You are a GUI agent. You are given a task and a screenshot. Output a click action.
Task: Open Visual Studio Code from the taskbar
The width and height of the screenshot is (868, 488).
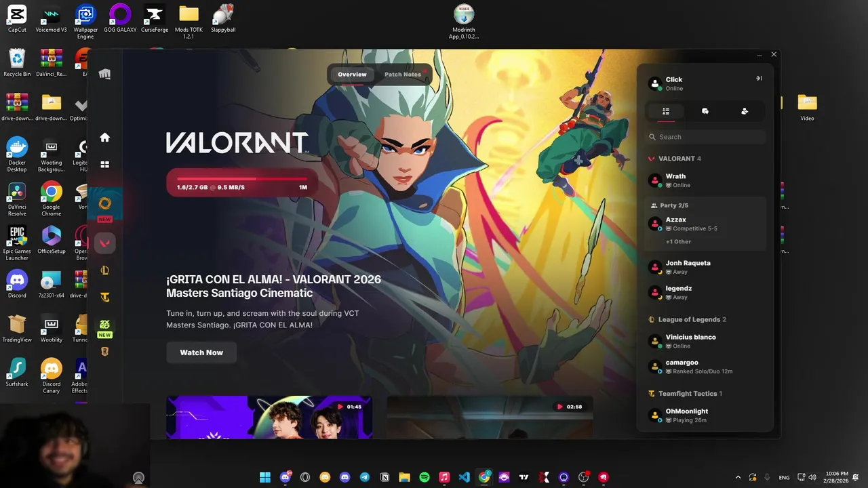pyautogui.click(x=464, y=477)
